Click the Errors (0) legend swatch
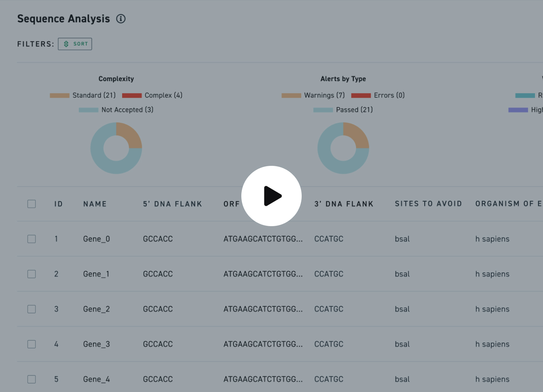Image resolution: width=543 pixels, height=392 pixels. tap(361, 96)
